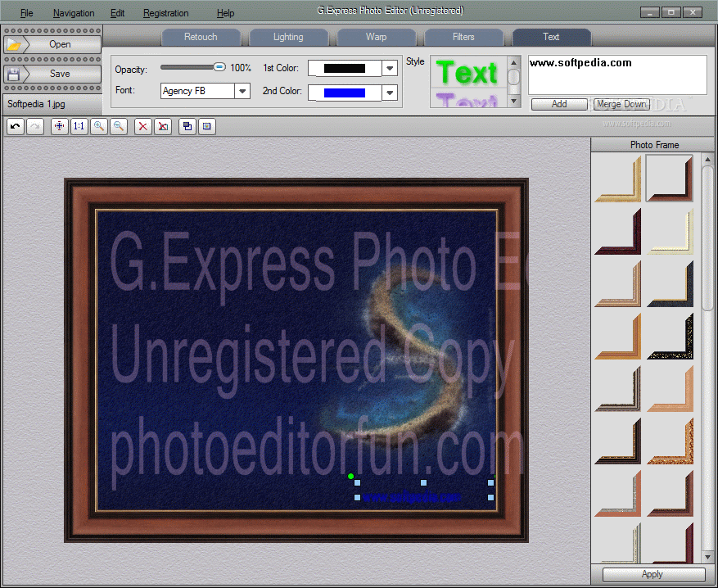Choose the orange leopard-pattern frame thumbnail
Screen dimensions: 718x588
coord(670,441)
